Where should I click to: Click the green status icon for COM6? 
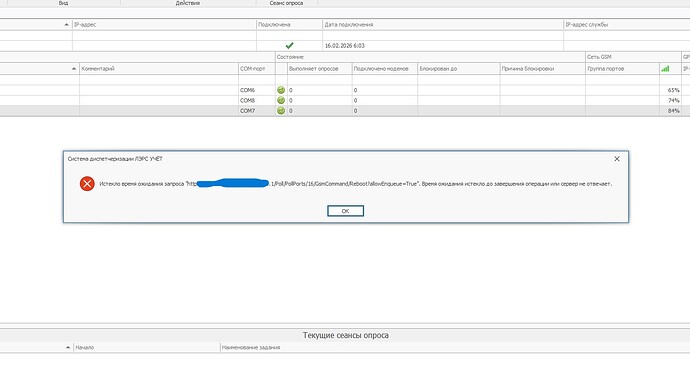coord(281,90)
